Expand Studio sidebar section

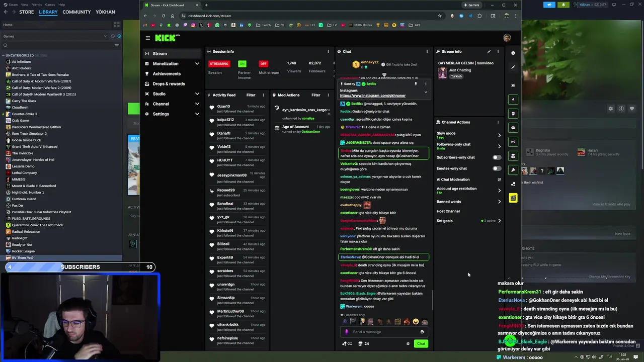click(197, 94)
